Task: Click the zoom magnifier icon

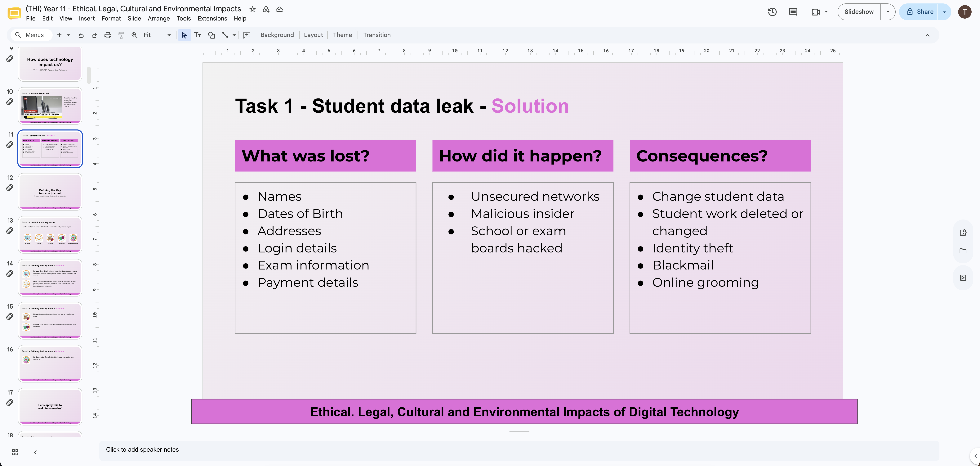Action: 134,35
